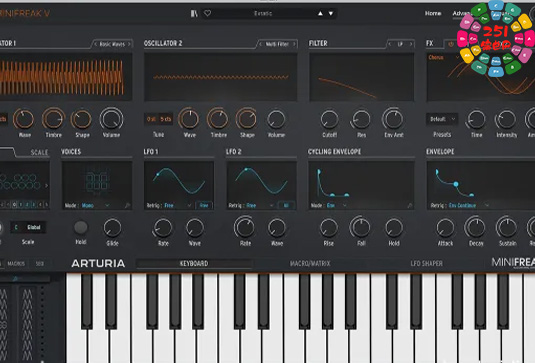Click the FX Time knob
This screenshot has height=363, width=535.
point(476,119)
